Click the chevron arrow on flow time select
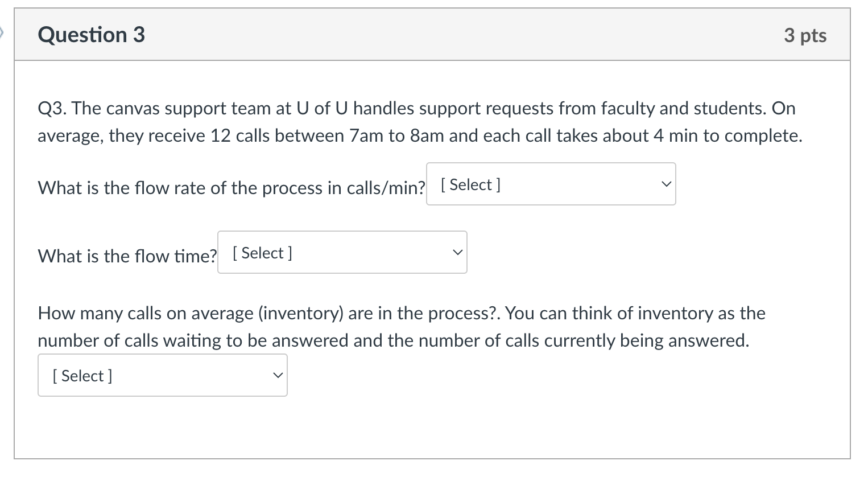The image size is (868, 477). (457, 253)
